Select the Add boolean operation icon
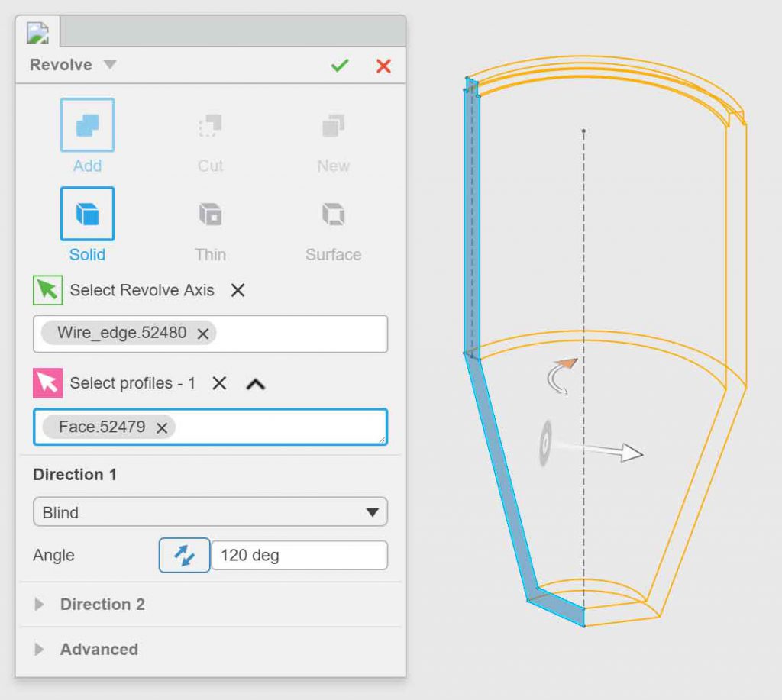782x700 pixels. click(x=86, y=124)
